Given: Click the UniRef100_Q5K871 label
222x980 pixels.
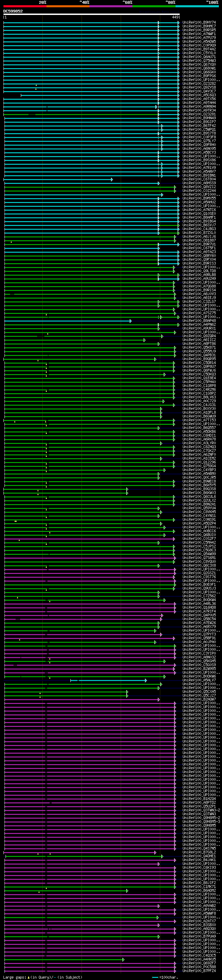Looking at the screenshot, I should click(199, 348).
